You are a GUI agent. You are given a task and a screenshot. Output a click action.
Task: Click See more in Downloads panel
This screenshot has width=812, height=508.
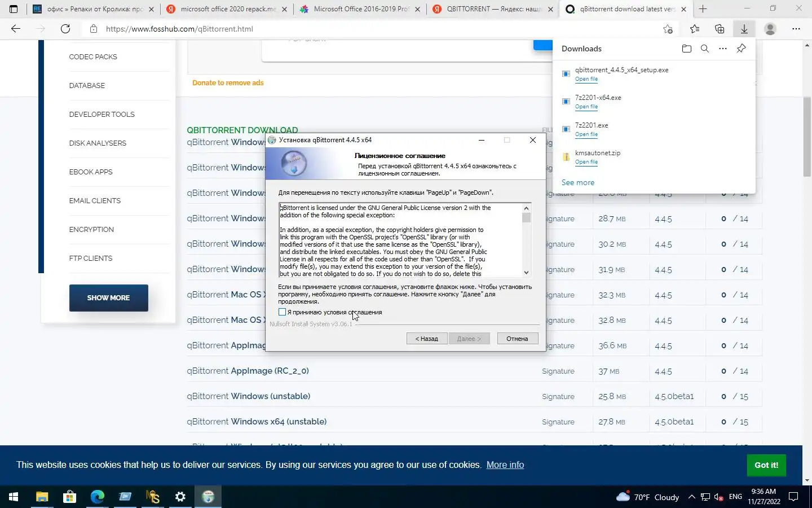(578, 182)
